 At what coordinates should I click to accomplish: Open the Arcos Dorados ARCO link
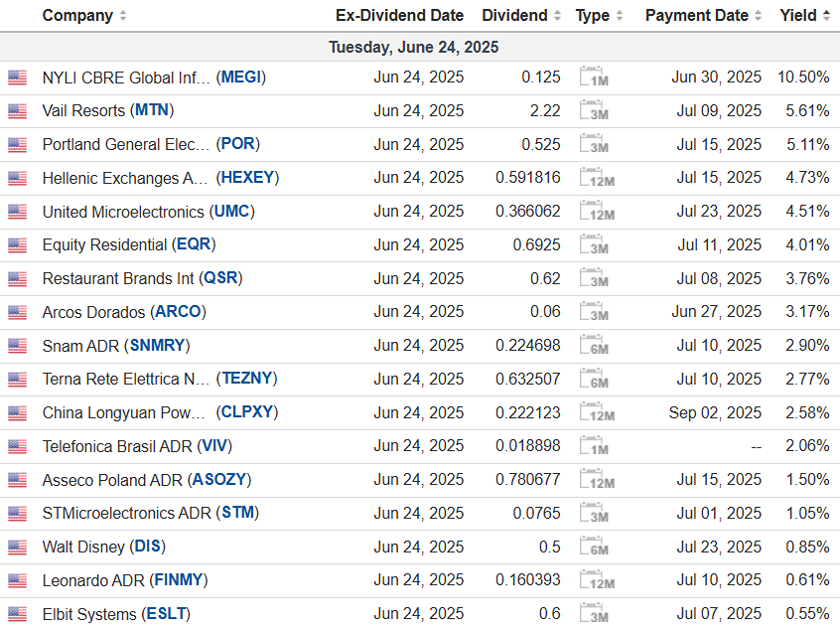(179, 312)
